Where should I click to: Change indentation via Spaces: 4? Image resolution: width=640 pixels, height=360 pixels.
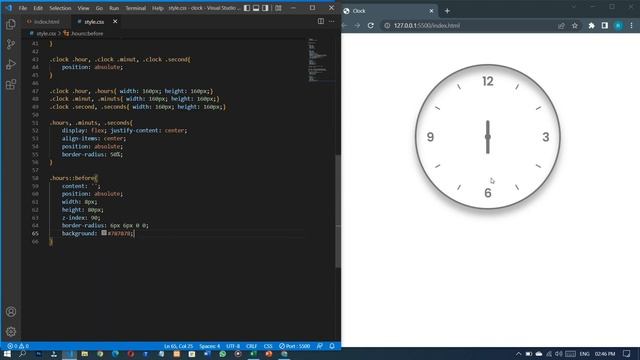click(209, 346)
